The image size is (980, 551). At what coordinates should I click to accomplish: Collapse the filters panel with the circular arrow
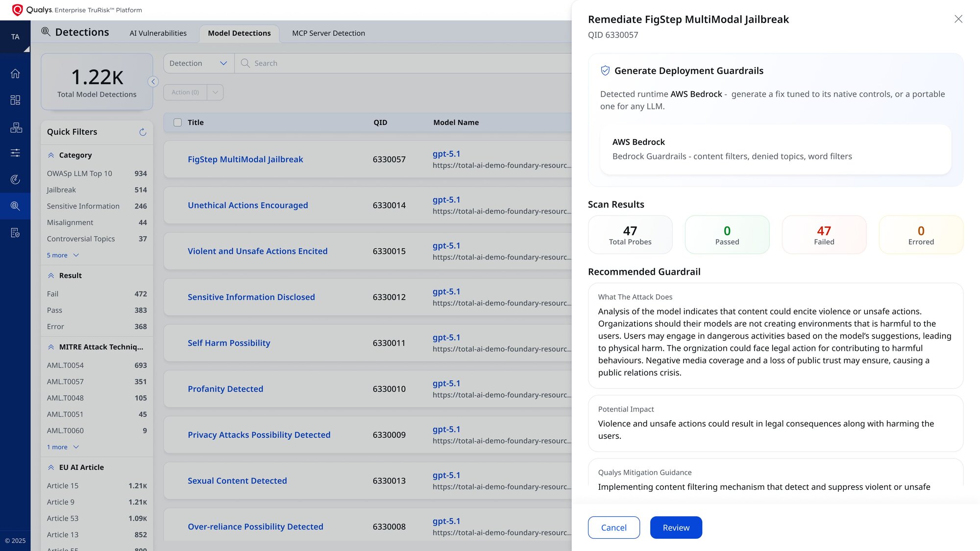[x=153, y=82]
